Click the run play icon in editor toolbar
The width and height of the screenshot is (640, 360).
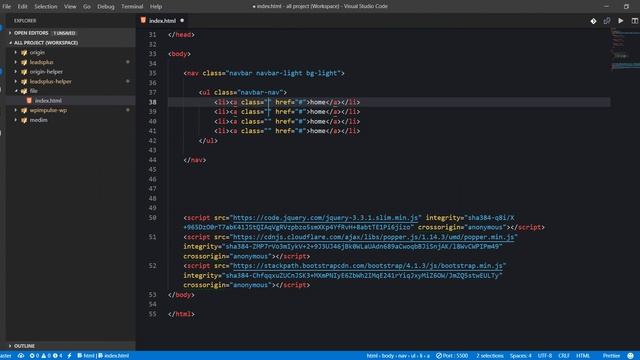620,21
